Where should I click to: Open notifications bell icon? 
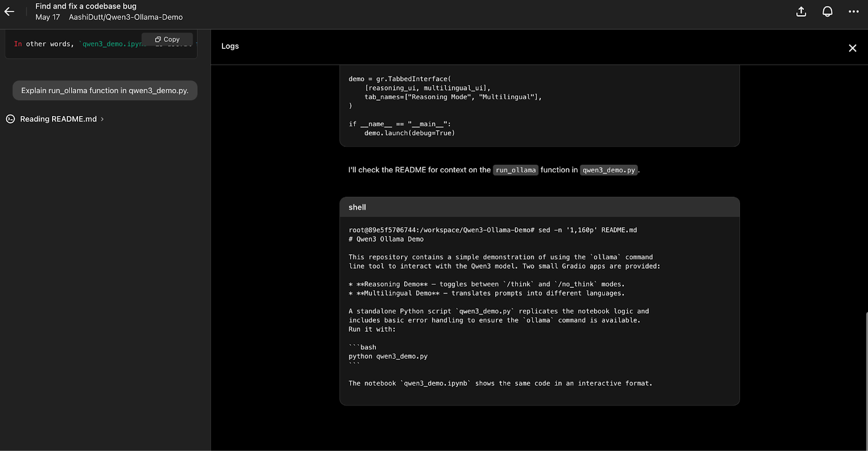827,11
